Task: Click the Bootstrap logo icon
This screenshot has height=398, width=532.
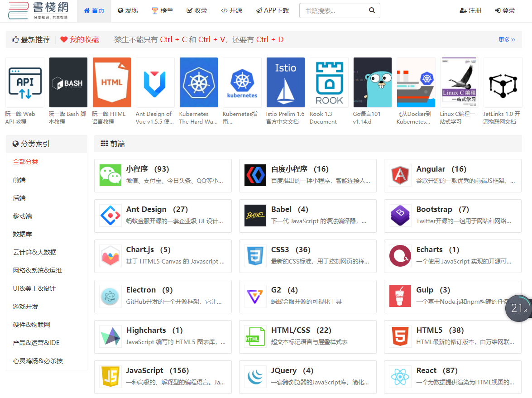Action: coord(400,216)
